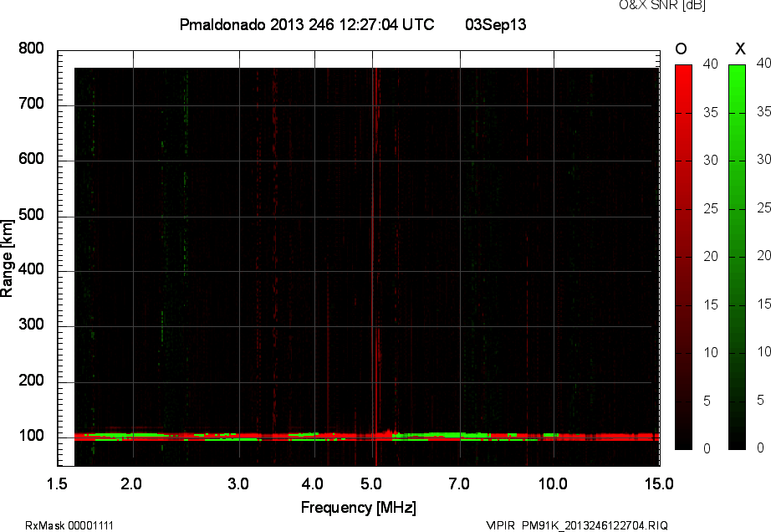Click the range tick label '200'

pos(31,380)
